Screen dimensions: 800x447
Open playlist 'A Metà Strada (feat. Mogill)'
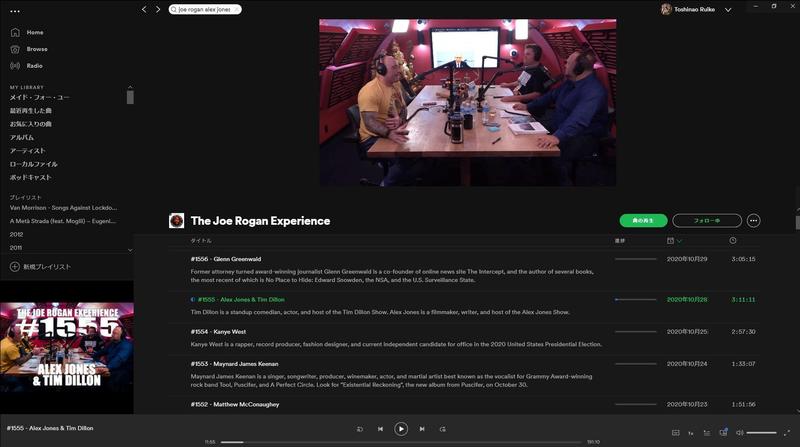pyautogui.click(x=62, y=221)
